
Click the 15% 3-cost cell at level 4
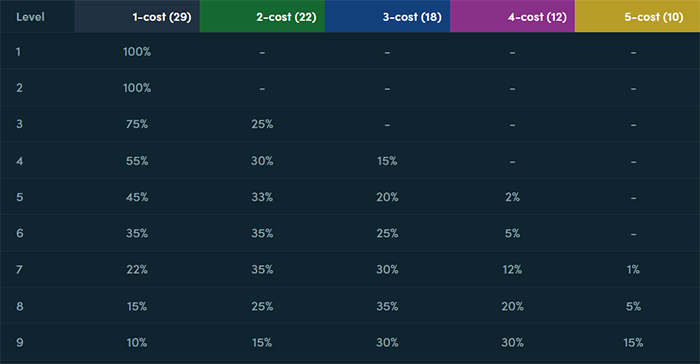click(387, 161)
